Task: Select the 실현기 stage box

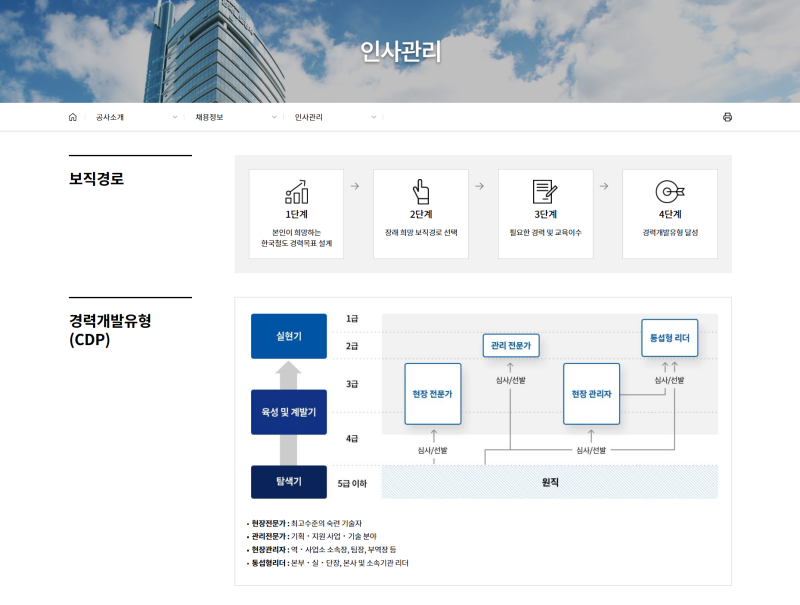Action: (288, 336)
